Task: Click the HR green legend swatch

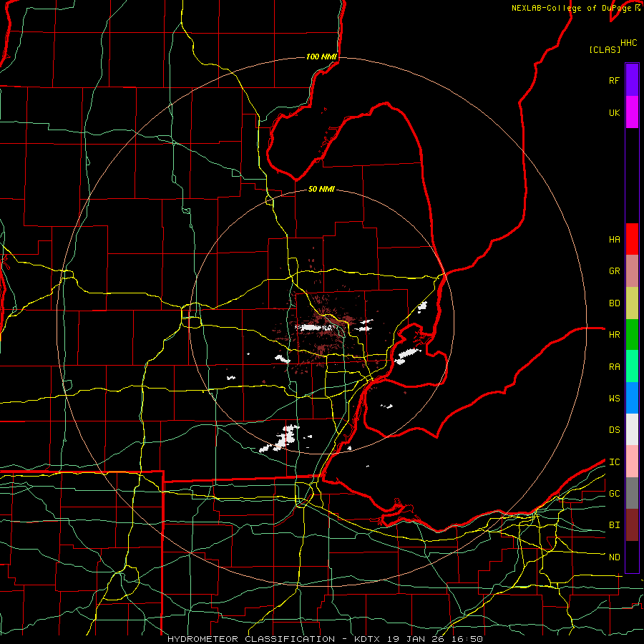Action: tap(632, 335)
